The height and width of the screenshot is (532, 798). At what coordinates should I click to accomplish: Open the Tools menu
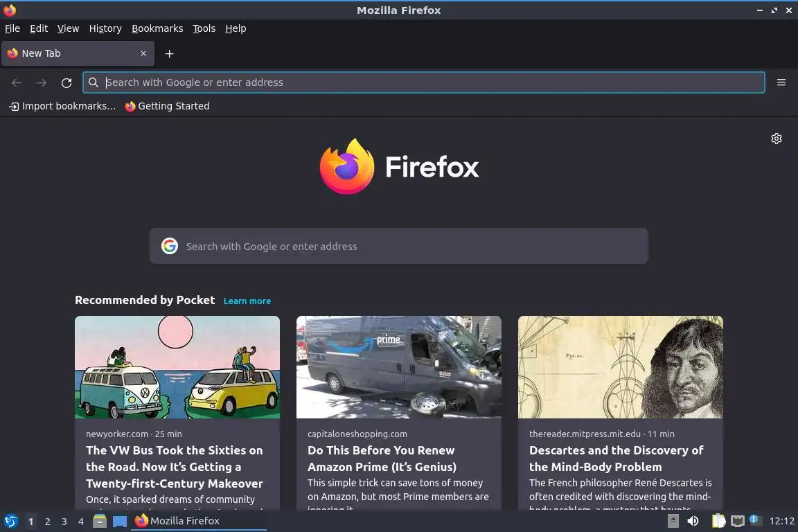coord(204,28)
